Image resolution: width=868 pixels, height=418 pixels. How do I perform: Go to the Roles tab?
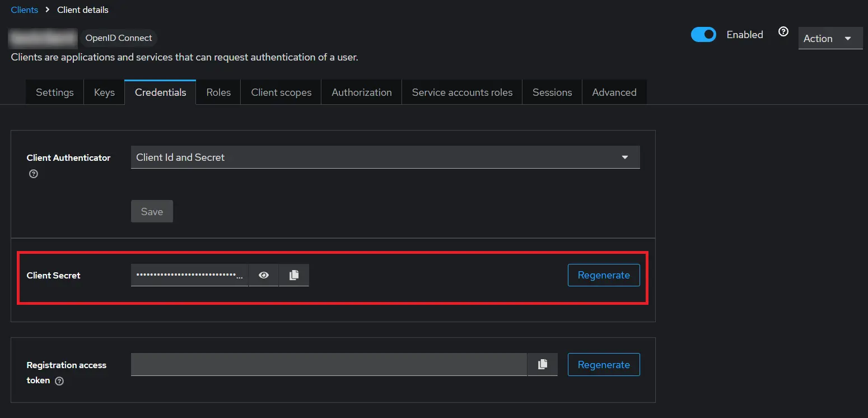pos(218,92)
